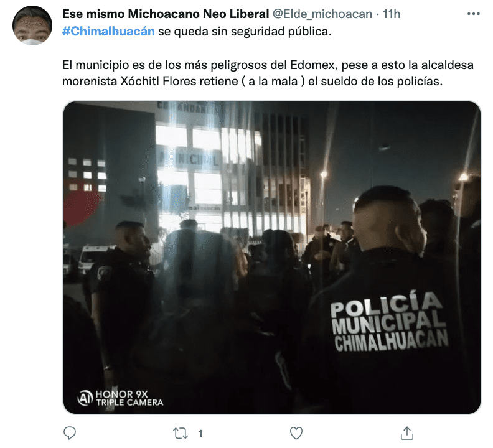
Task: Click the bright street lamp in the photo
Action: (324, 174)
